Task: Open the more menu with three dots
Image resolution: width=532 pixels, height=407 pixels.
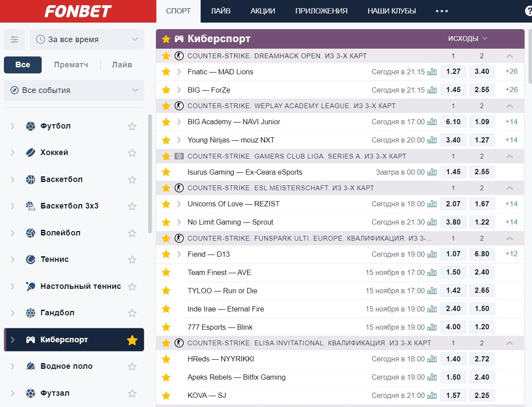Action: (442, 11)
